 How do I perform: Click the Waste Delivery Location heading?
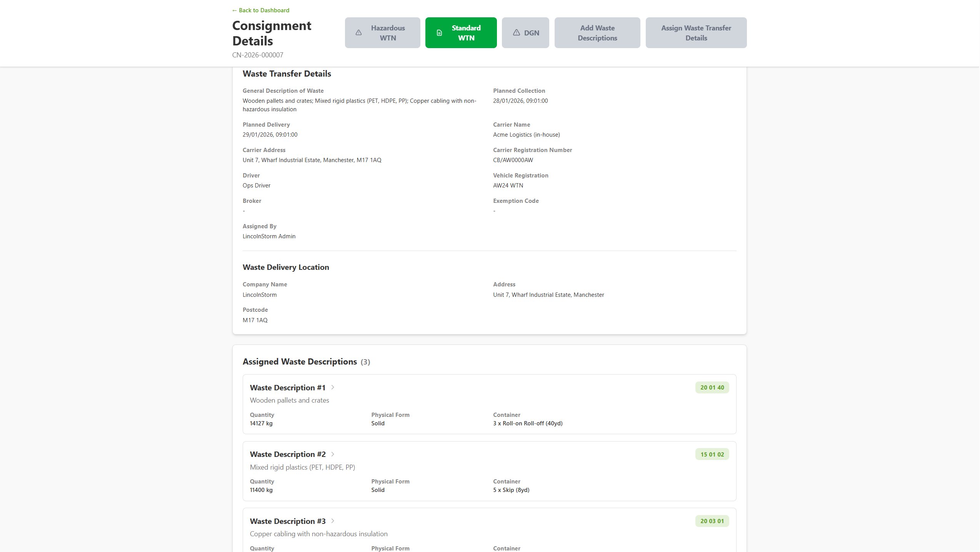tap(286, 267)
